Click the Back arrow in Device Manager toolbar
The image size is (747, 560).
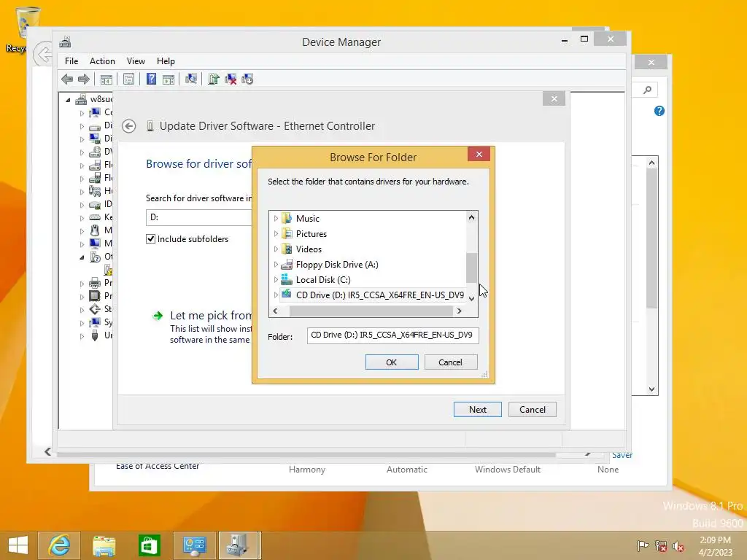point(67,79)
